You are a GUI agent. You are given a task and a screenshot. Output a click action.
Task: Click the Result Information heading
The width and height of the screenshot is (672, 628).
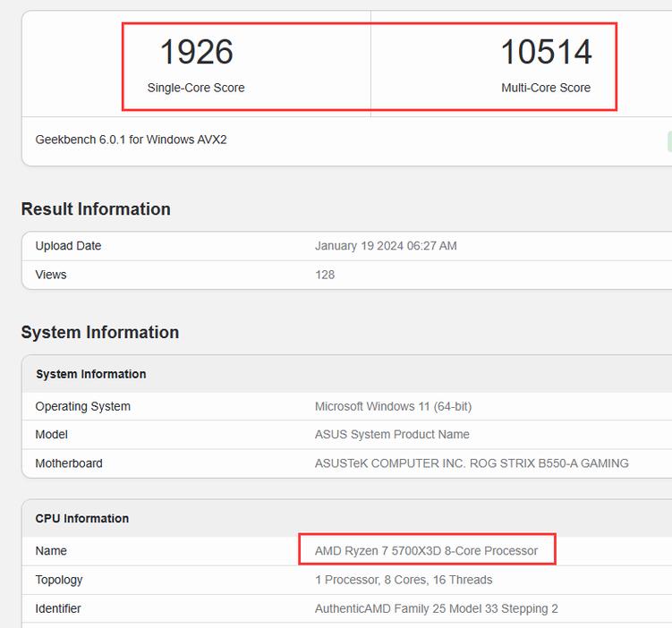click(x=96, y=209)
